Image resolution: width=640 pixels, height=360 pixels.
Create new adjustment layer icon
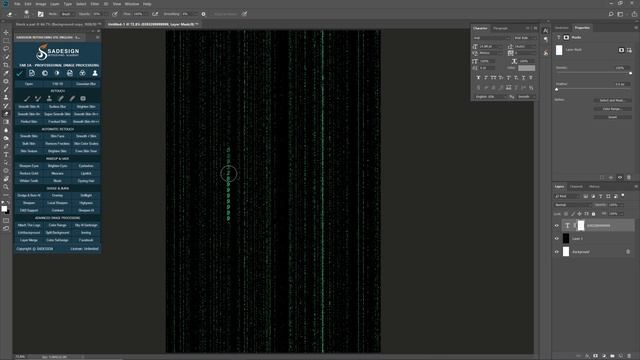[604, 356]
